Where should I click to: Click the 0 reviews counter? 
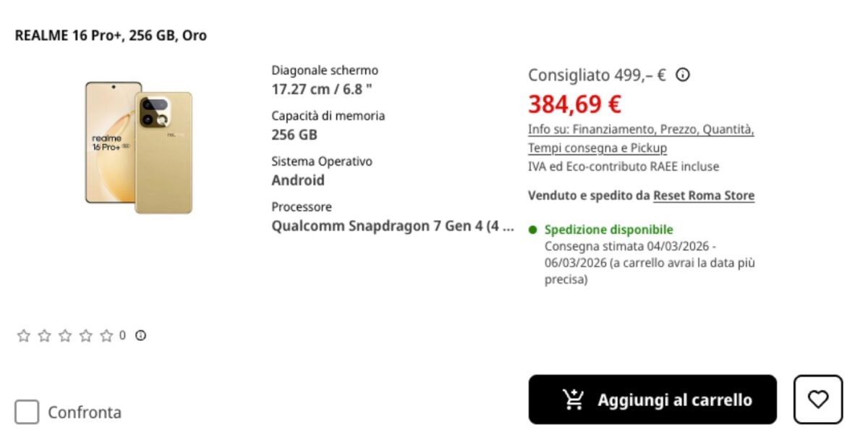pyautogui.click(x=122, y=335)
